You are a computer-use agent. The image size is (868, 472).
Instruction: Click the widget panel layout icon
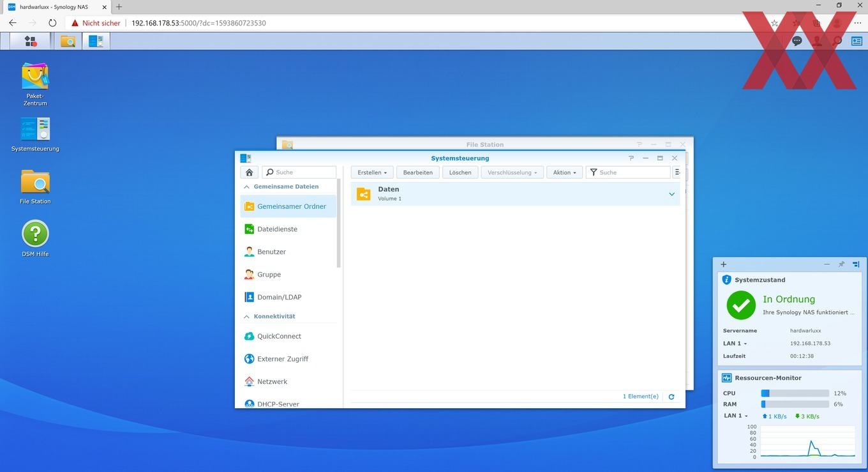pyautogui.click(x=856, y=264)
